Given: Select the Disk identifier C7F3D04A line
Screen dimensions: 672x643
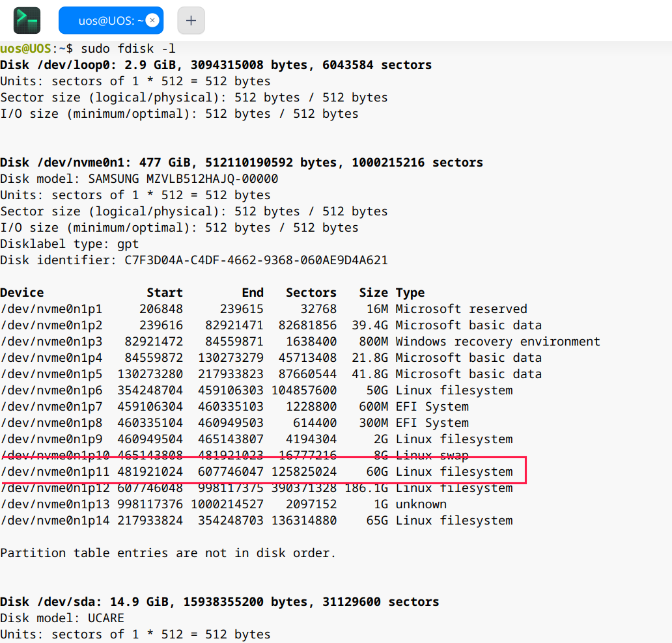Looking at the screenshot, I should coord(194,260).
